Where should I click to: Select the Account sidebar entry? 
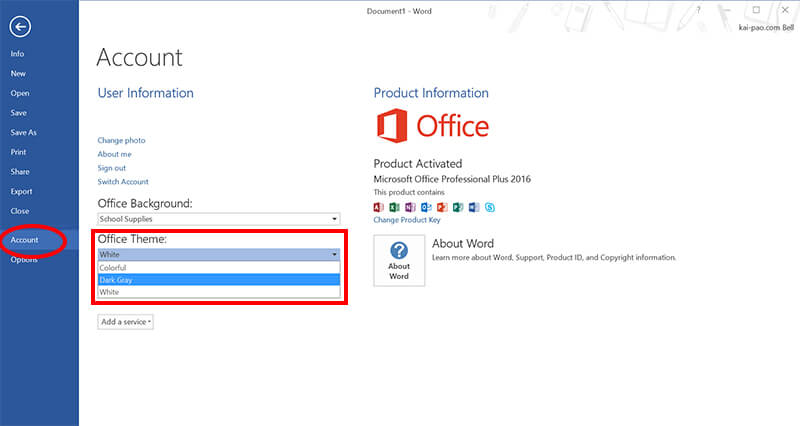point(39,240)
